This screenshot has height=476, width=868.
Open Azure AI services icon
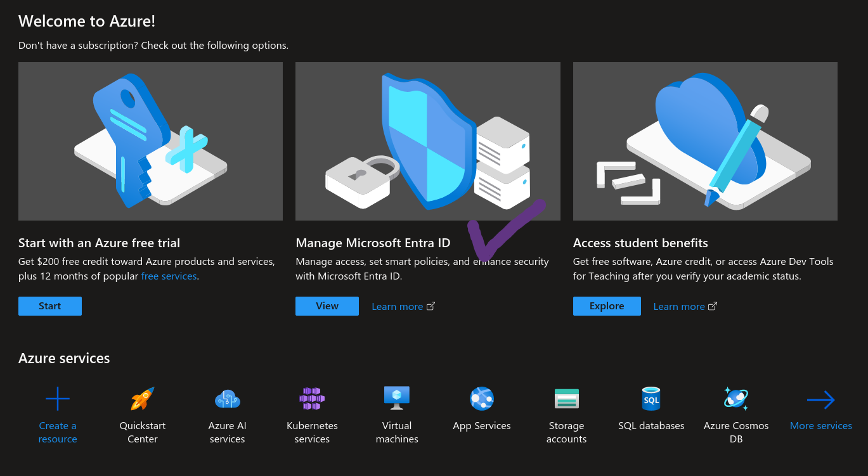click(x=227, y=399)
